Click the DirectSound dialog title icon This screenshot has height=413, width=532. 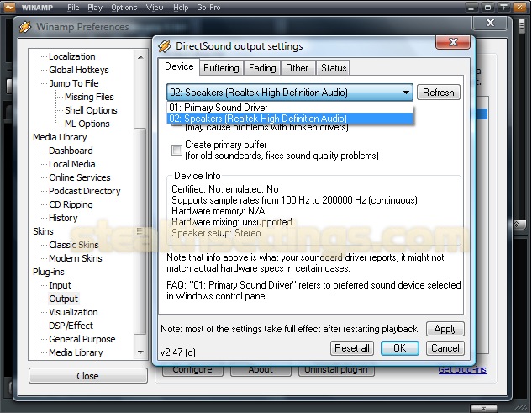pos(165,46)
